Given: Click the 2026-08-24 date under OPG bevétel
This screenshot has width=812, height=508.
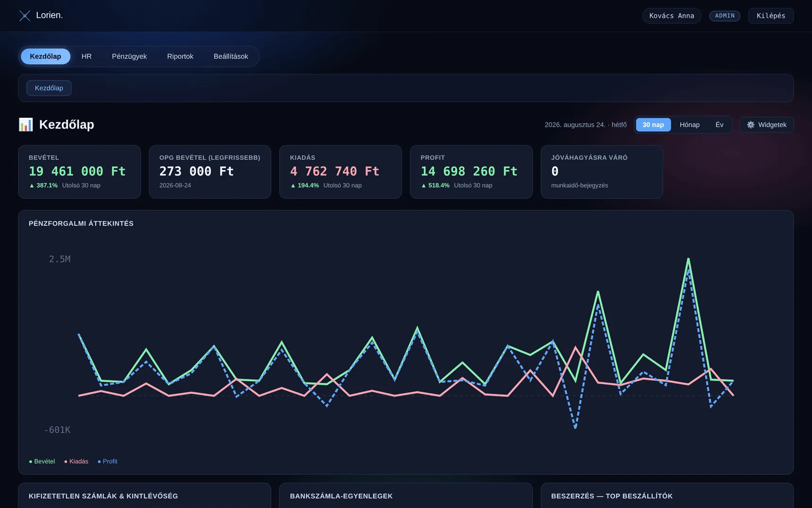Looking at the screenshot, I should 175,185.
